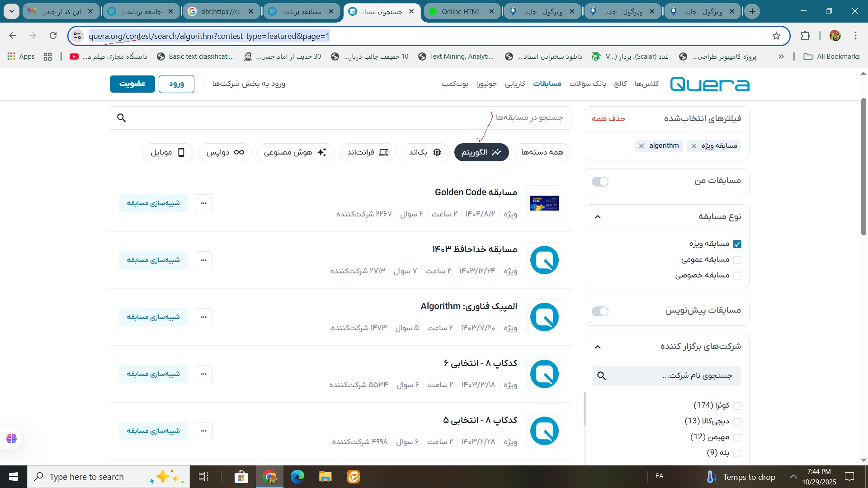Click the عضویت signup button
This screenshot has height=488, width=868.
132,84
